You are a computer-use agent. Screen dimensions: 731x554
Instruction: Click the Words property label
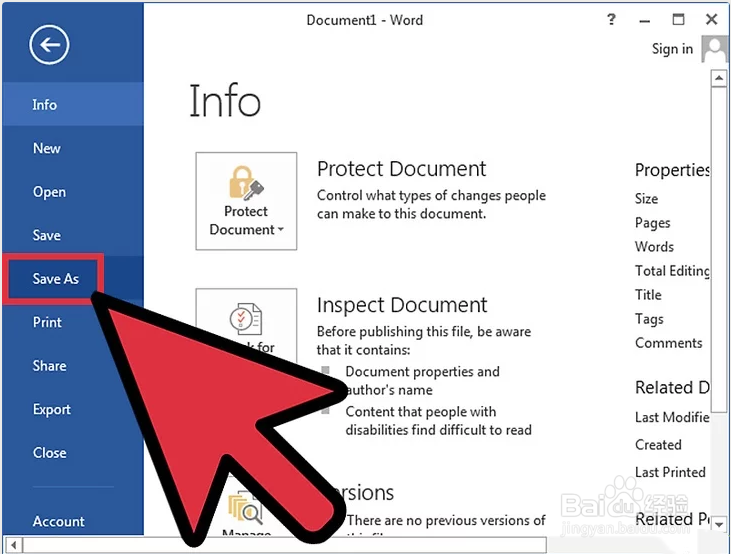(654, 247)
